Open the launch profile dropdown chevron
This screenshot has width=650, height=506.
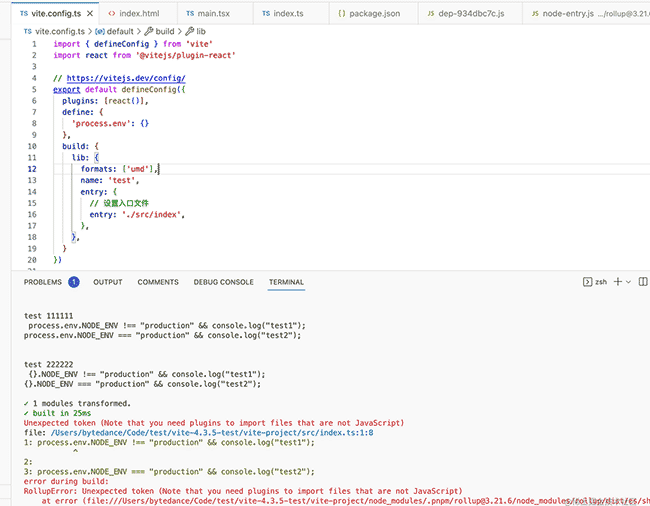click(630, 282)
